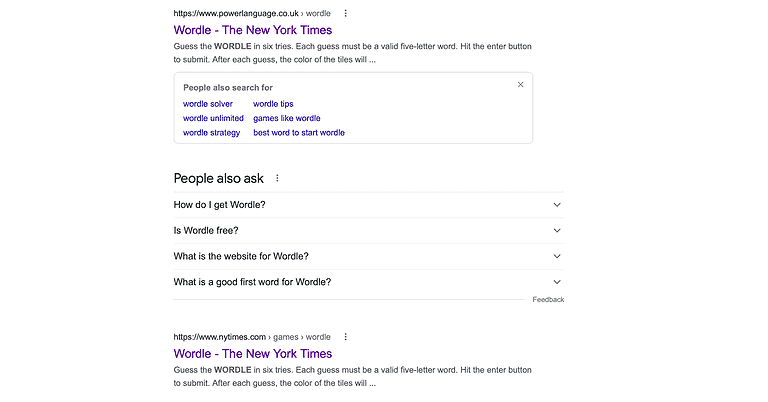
Task: Click the Feedback link below the questions
Action: tap(547, 300)
